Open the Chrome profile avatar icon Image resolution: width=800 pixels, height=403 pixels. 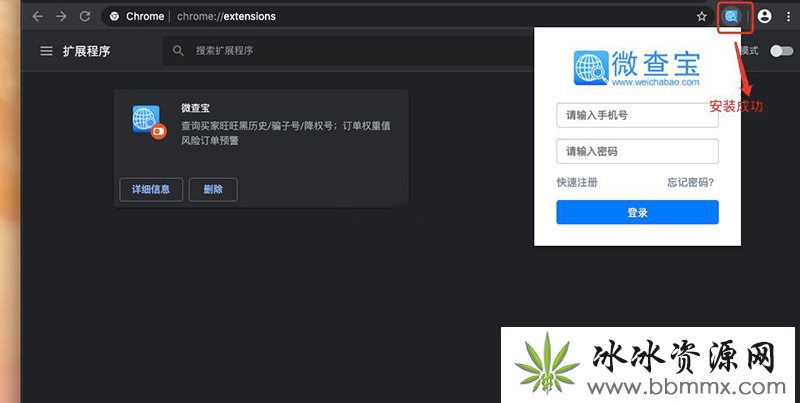click(764, 16)
